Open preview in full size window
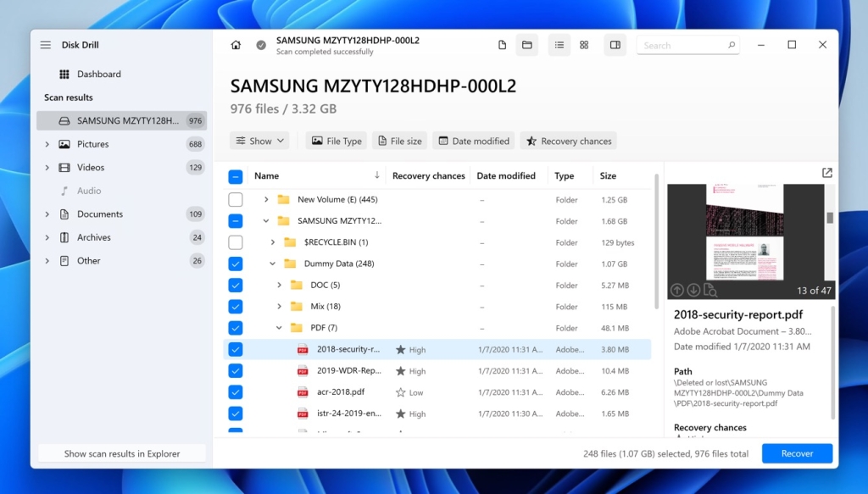This screenshot has height=494, width=868. [x=826, y=172]
